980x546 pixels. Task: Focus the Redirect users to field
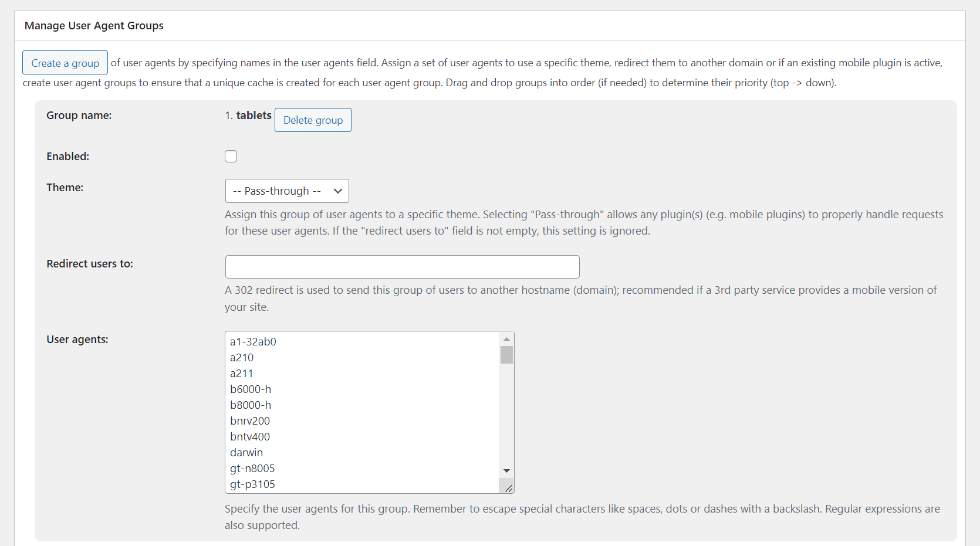pos(402,267)
